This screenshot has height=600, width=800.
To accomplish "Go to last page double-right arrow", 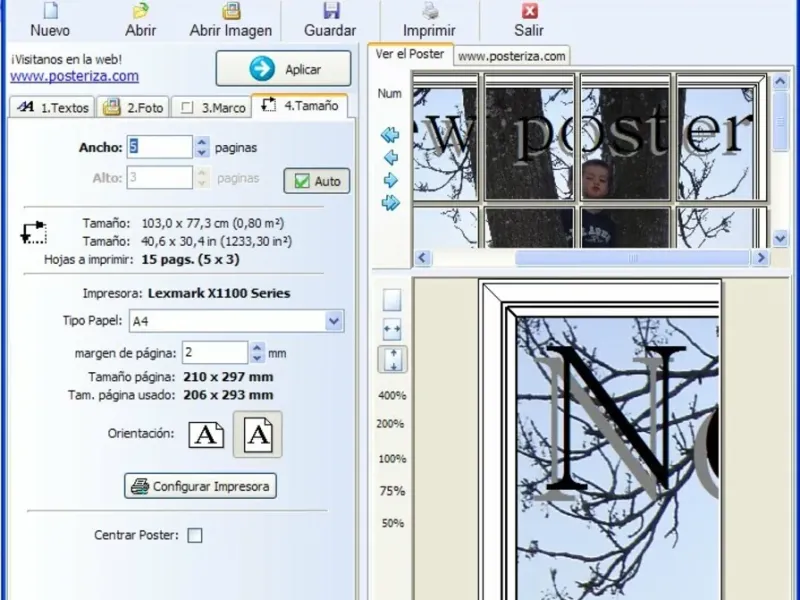I will point(390,203).
